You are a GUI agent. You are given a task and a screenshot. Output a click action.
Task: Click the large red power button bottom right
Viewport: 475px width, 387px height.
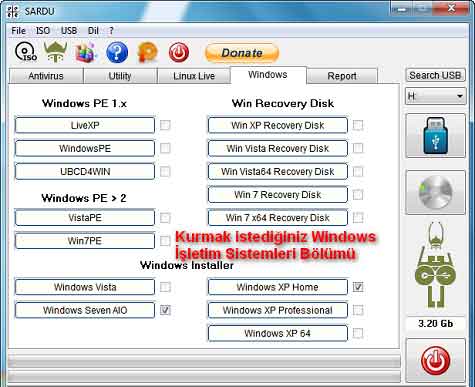click(x=435, y=360)
